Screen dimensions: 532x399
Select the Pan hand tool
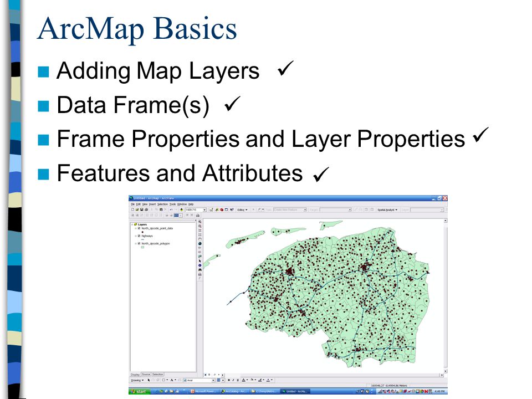click(200, 239)
